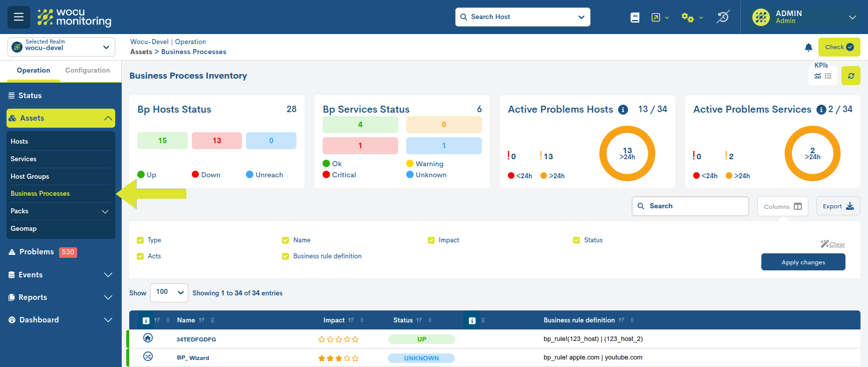
Task: Open Active Problems Hosts info icon
Action: pyautogui.click(x=623, y=110)
